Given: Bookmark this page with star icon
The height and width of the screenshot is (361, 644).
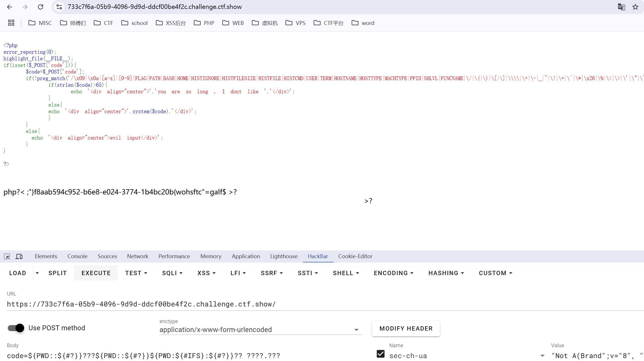Looking at the screenshot, I should [x=635, y=7].
